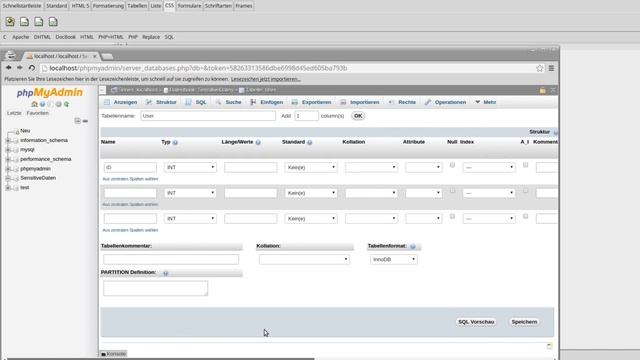Click the Lesezeichen jetzt importieren link
Image resolution: width=640 pixels, height=360 pixels.
(266, 79)
